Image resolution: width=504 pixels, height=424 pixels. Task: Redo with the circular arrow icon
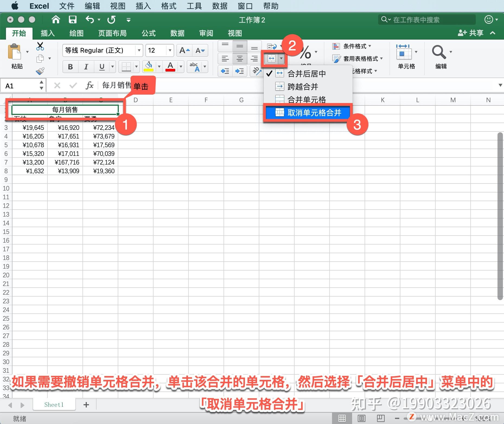111,20
